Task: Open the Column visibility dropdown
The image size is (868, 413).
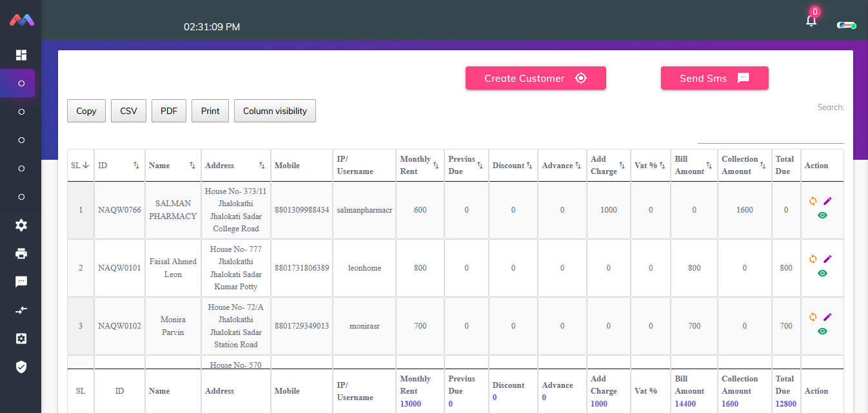Action: (x=275, y=111)
